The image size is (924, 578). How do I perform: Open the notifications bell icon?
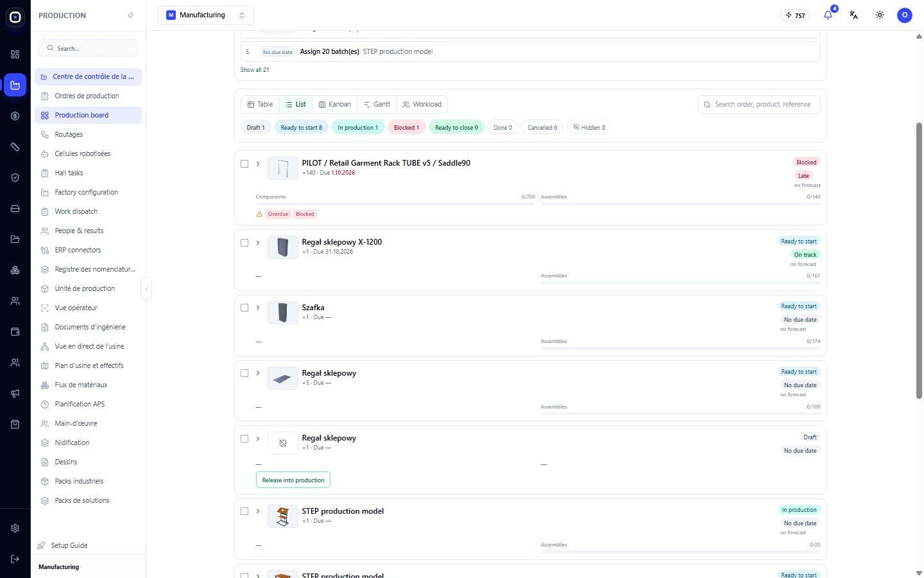pos(828,15)
